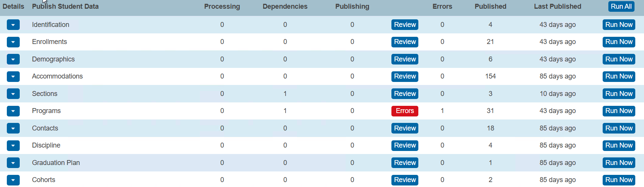Click the Run All button
The image size is (644, 187).
(x=621, y=6)
